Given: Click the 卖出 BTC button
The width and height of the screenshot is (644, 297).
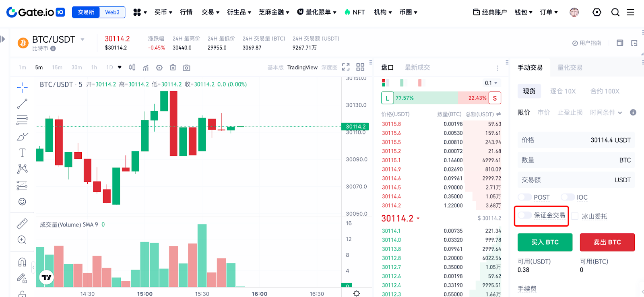Looking at the screenshot, I should 607,242.
